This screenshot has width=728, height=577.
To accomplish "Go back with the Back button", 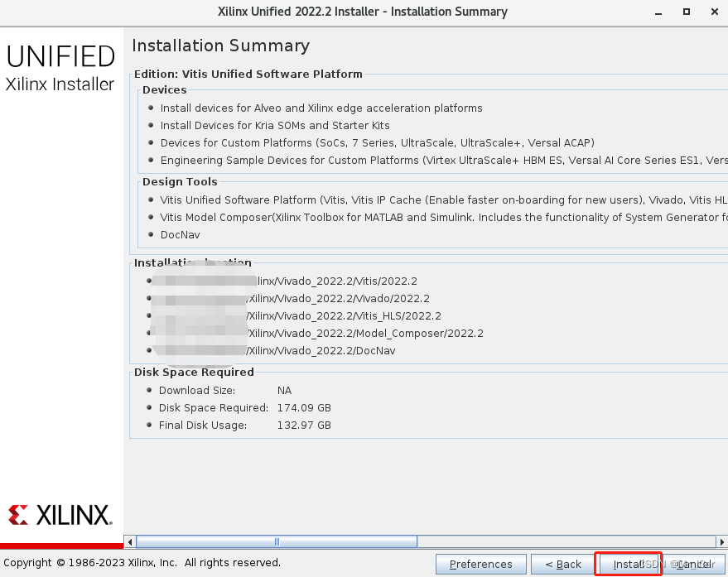I will pyautogui.click(x=563, y=564).
